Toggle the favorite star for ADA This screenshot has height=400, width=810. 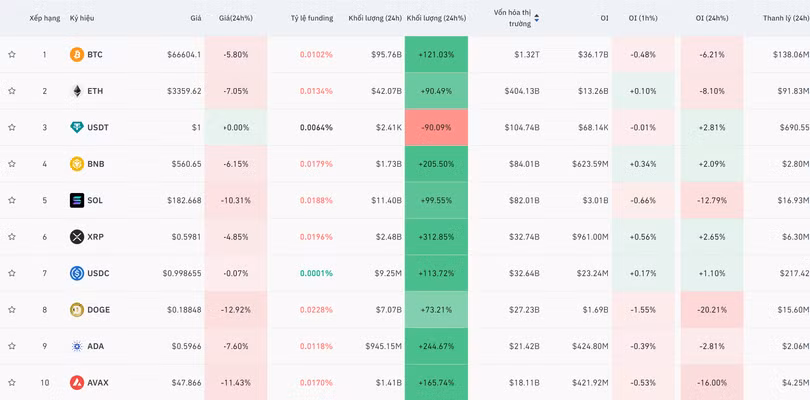[12, 346]
